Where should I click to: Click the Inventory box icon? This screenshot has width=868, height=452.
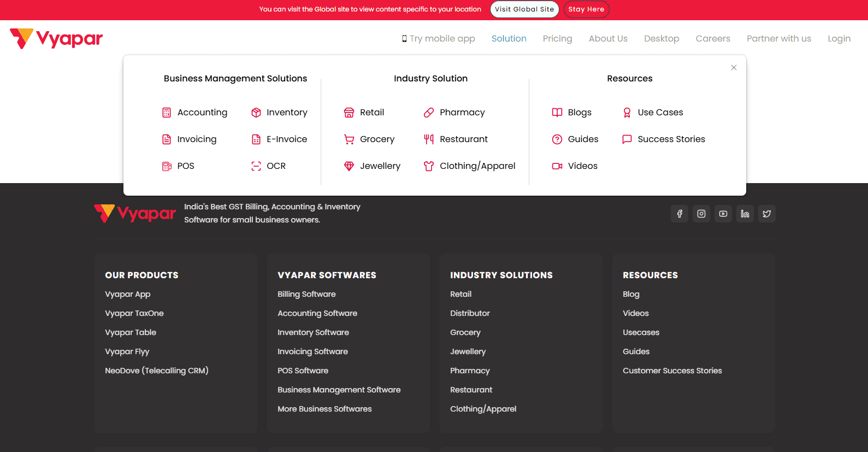pyautogui.click(x=256, y=113)
